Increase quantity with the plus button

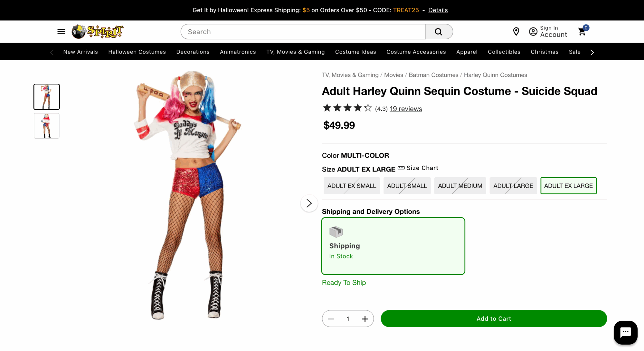[x=365, y=319]
